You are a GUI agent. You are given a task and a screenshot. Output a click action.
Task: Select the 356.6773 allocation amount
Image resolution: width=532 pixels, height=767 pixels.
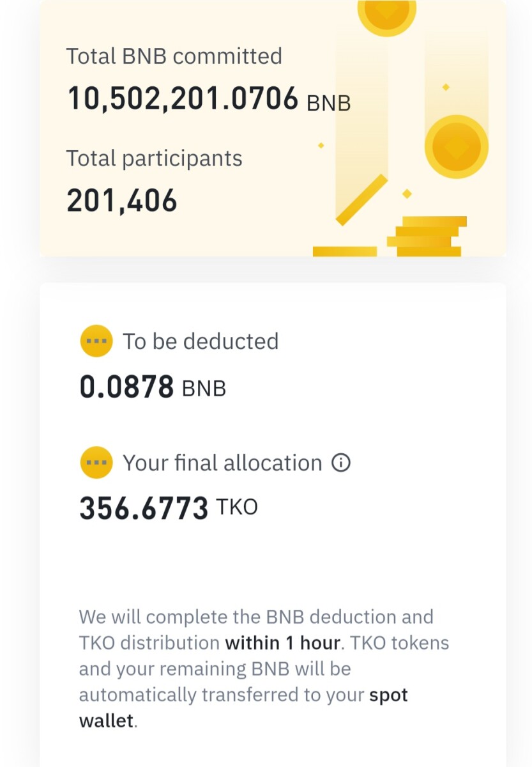[x=144, y=509]
